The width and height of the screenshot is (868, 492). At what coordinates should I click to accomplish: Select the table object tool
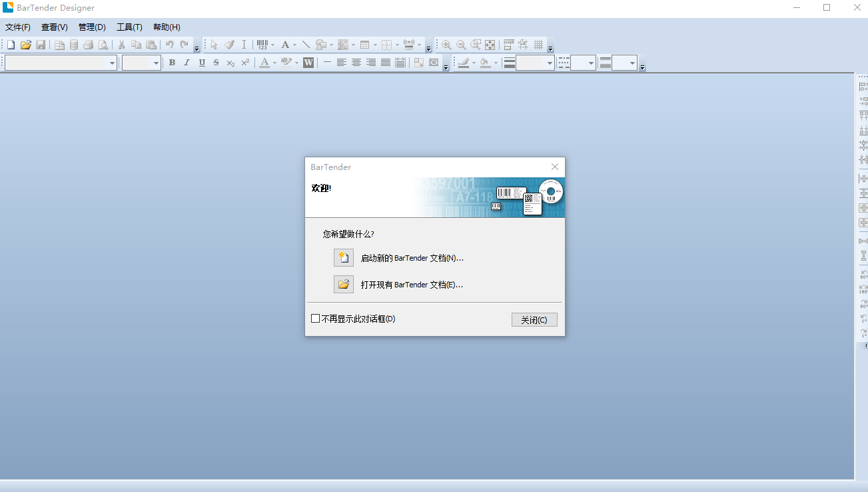365,45
